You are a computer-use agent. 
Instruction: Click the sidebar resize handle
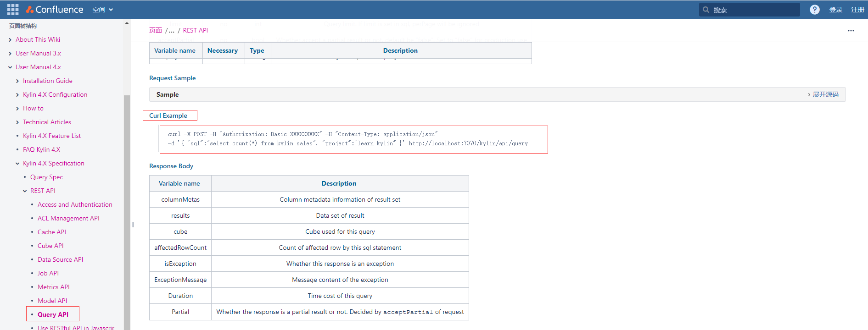tap(133, 225)
